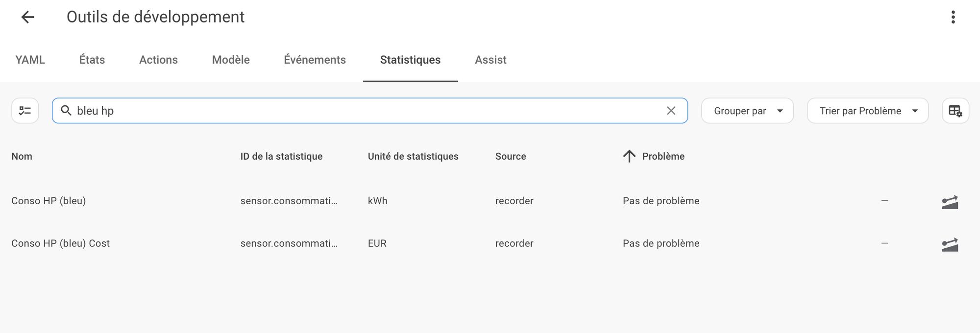Select the Modèle tab
Image resolution: width=980 pixels, height=333 pixels.
coord(231,60)
